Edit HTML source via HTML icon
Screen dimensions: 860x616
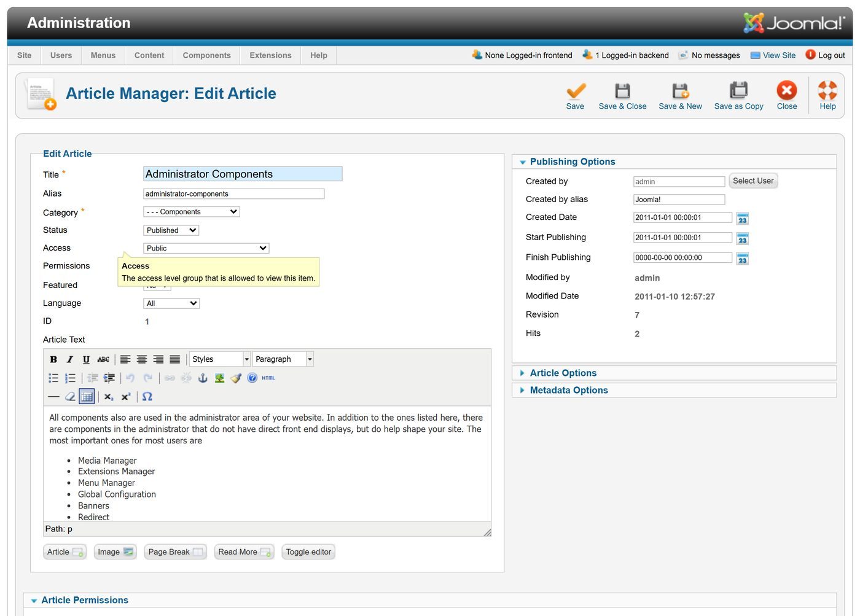(x=268, y=378)
